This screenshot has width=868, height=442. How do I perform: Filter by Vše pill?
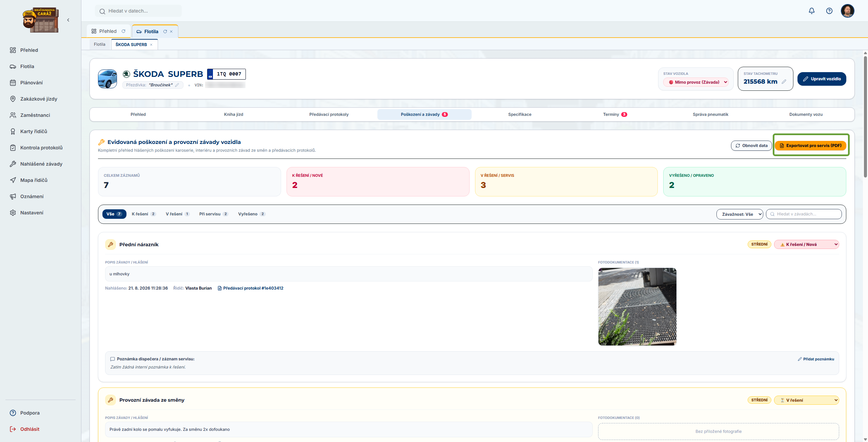114,214
